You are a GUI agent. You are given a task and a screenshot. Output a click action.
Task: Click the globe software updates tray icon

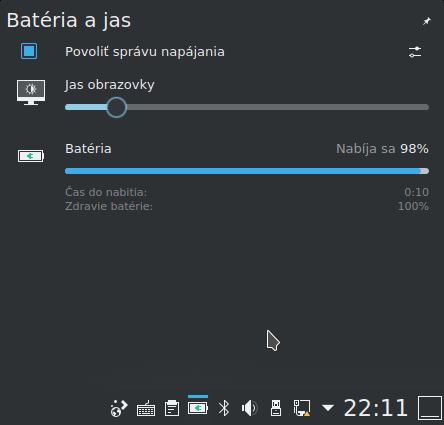pyautogui.click(x=119, y=408)
